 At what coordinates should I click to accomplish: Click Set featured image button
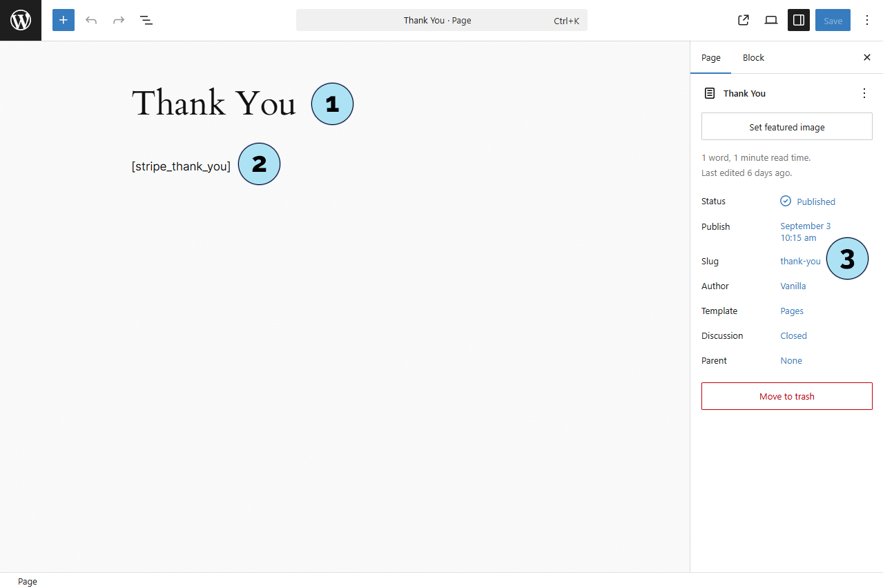tap(786, 127)
